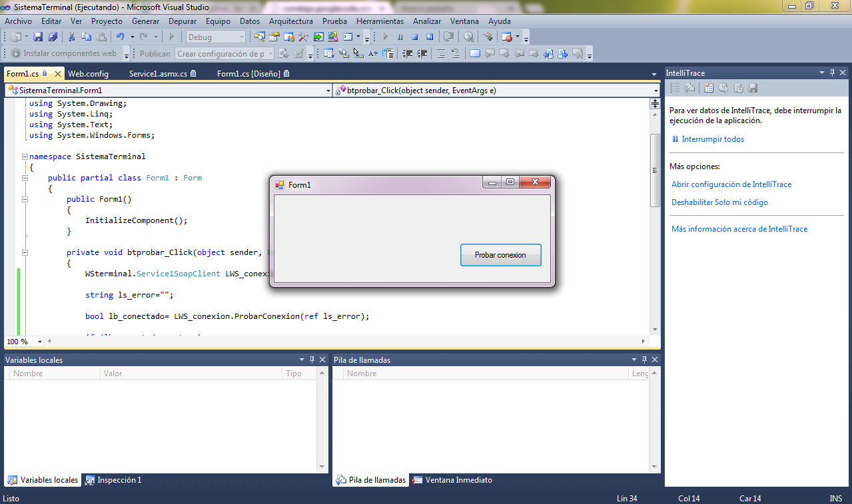Click the Undo arrow icon
This screenshot has height=504, width=852.
[120, 37]
